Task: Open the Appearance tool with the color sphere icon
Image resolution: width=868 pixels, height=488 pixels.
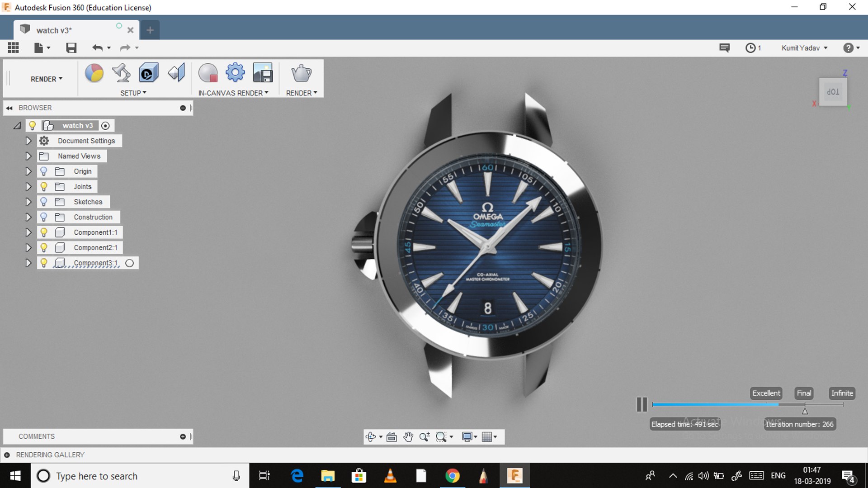Action: [x=94, y=73]
